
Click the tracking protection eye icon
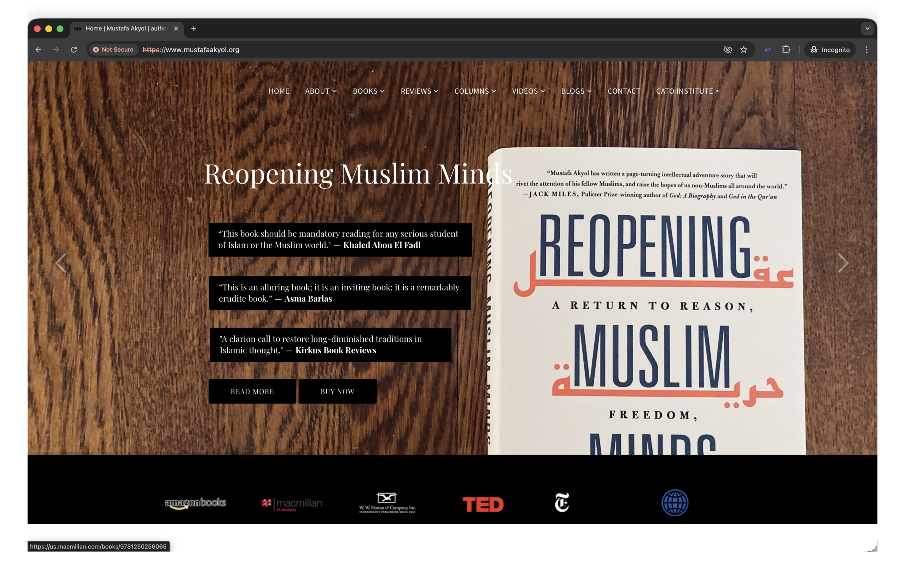pos(728,50)
